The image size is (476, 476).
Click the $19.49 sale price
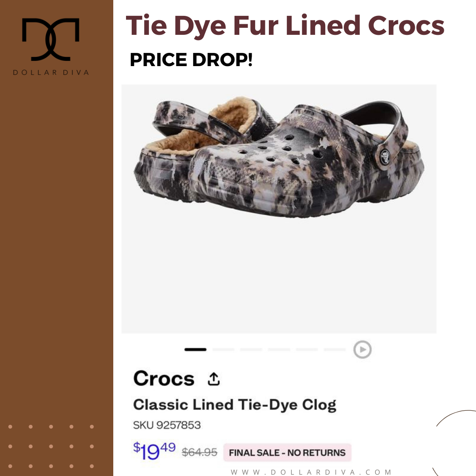pos(154,451)
